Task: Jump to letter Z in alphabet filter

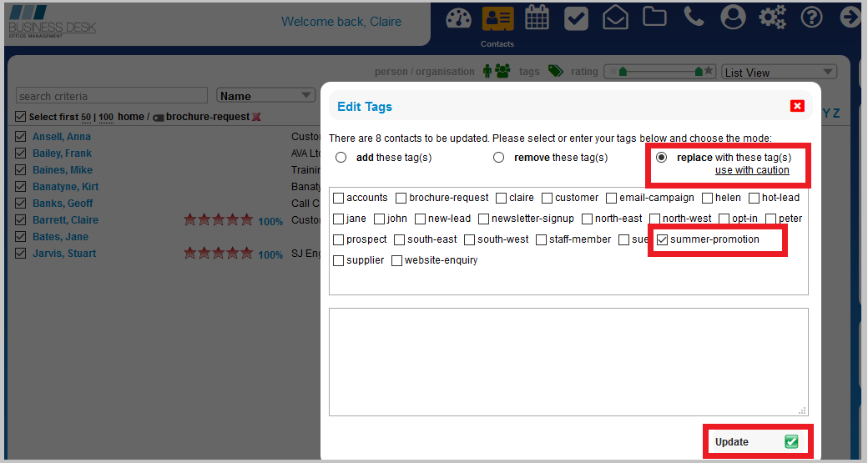Action: (x=836, y=113)
